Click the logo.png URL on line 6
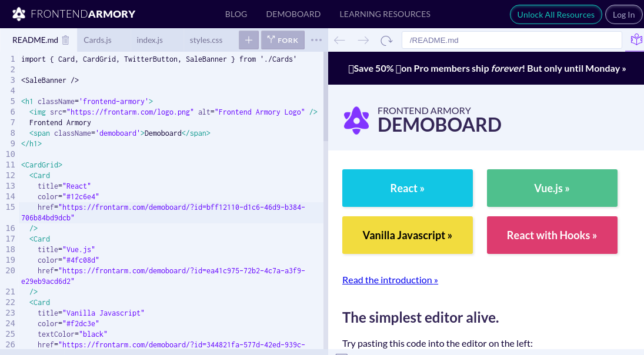The image size is (644, 355). (x=130, y=112)
